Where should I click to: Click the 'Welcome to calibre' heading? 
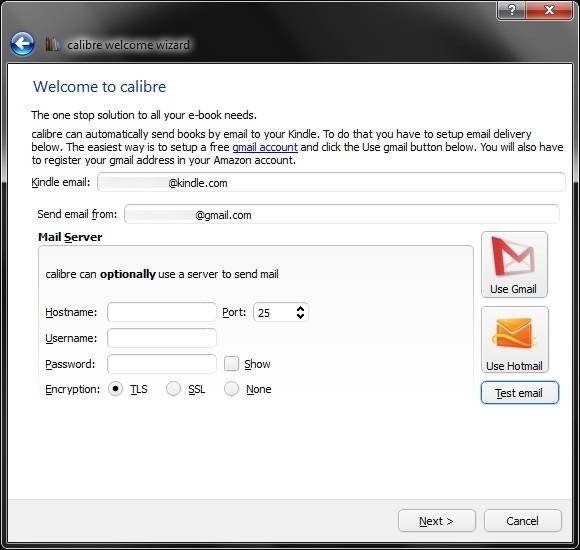click(x=100, y=87)
